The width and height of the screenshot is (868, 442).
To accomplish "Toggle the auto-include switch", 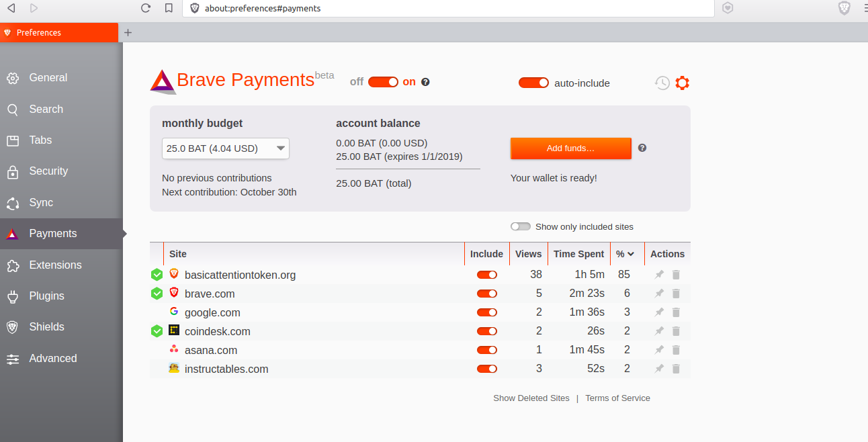I will (x=533, y=83).
